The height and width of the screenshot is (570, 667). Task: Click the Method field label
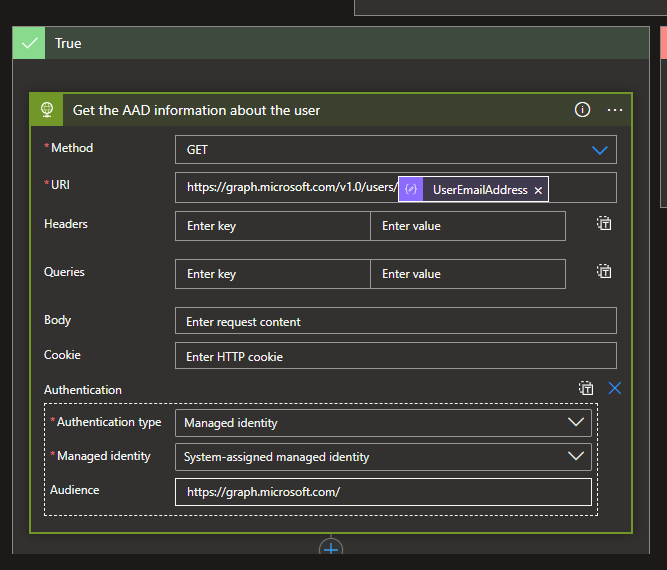[71, 148]
